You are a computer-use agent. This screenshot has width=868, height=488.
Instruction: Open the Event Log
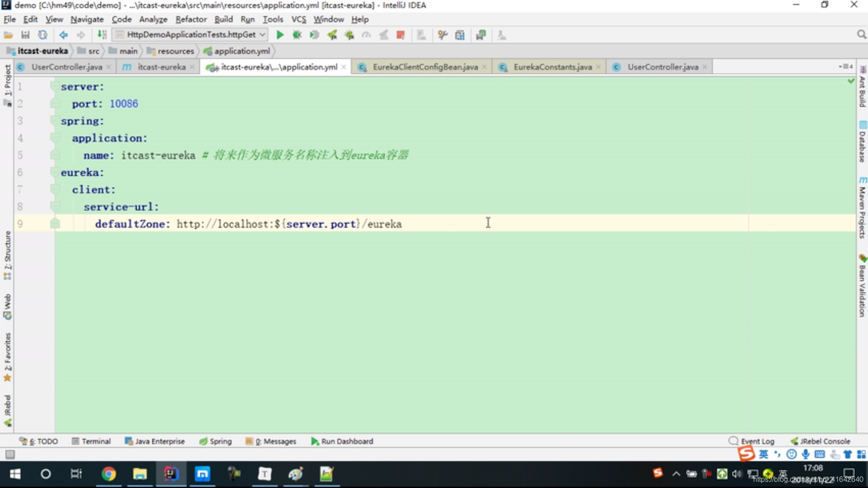click(x=752, y=441)
